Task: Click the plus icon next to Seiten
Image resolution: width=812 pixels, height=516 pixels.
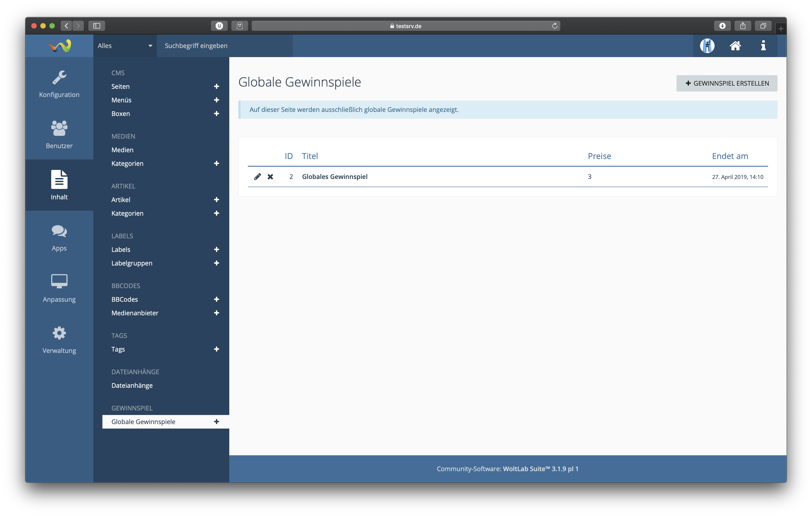Action: coord(217,87)
